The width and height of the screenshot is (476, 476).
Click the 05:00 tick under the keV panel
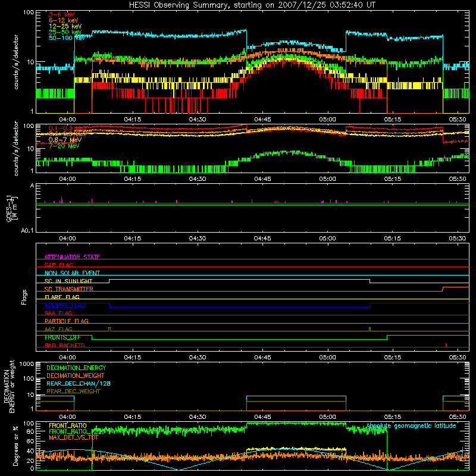(328, 120)
